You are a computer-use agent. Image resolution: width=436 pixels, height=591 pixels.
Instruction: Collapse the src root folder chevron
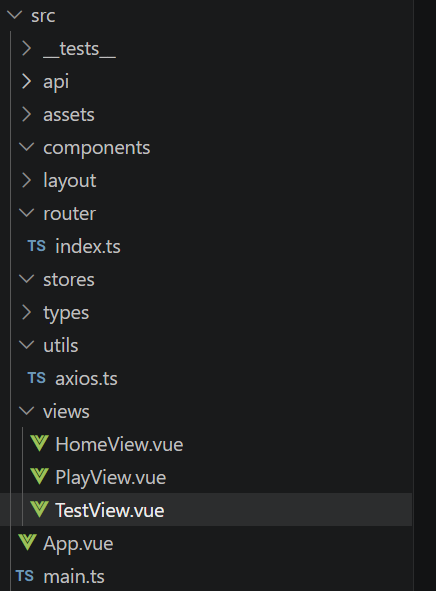pos(15,15)
